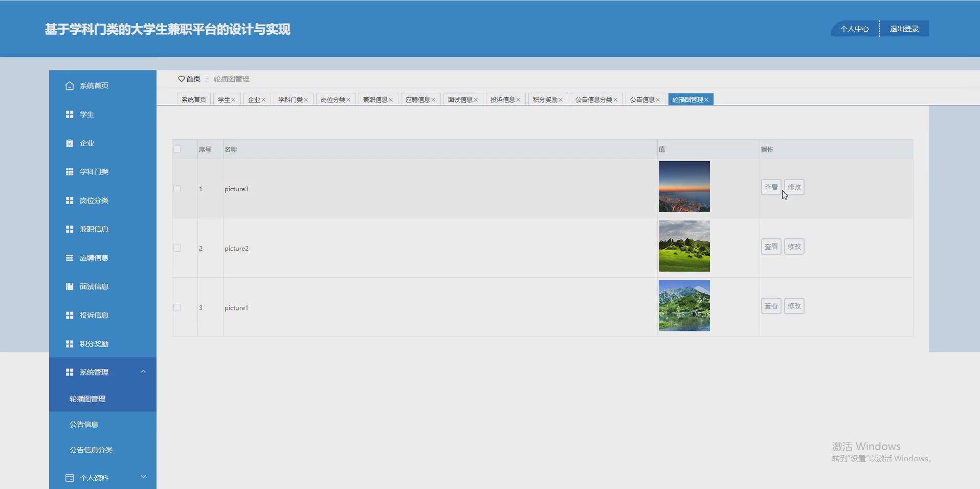
Task: Close the 投诉信息 tab with its x icon
Action: tap(518, 100)
